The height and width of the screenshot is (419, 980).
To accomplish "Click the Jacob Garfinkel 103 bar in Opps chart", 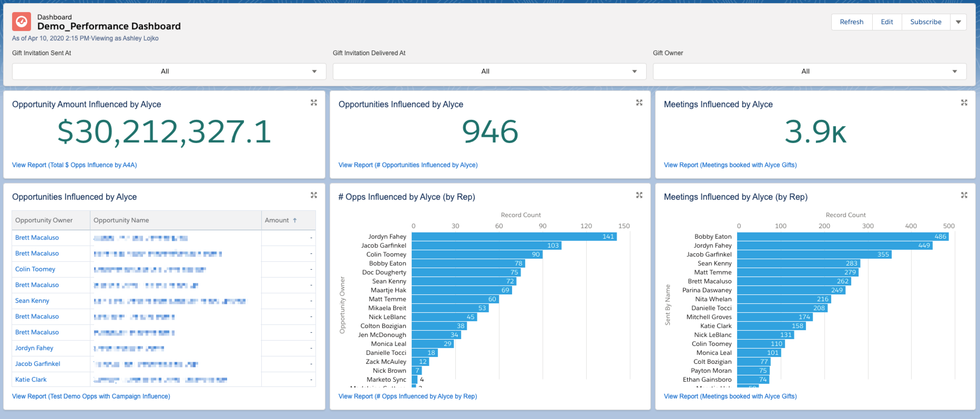I will pyautogui.click(x=487, y=246).
